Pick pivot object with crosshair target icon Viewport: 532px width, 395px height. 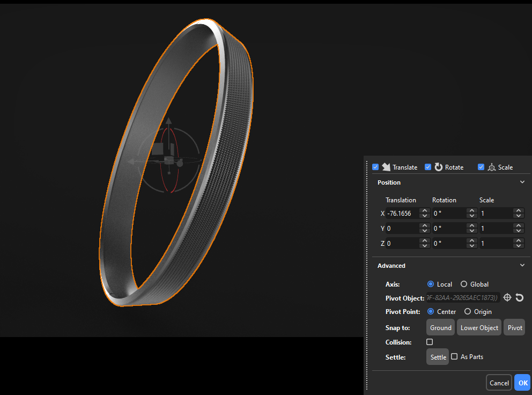click(507, 297)
